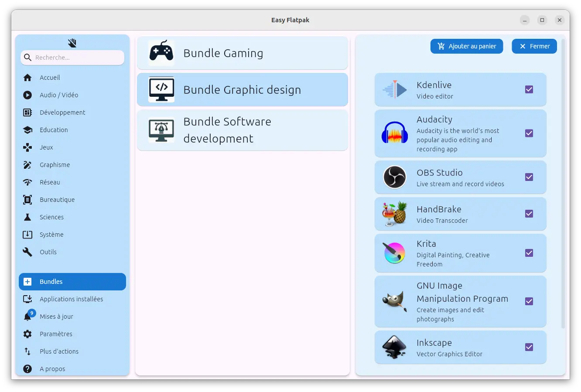Click the 'Live stream and record videos' text
The width and height of the screenshot is (581, 392).
tap(460, 184)
